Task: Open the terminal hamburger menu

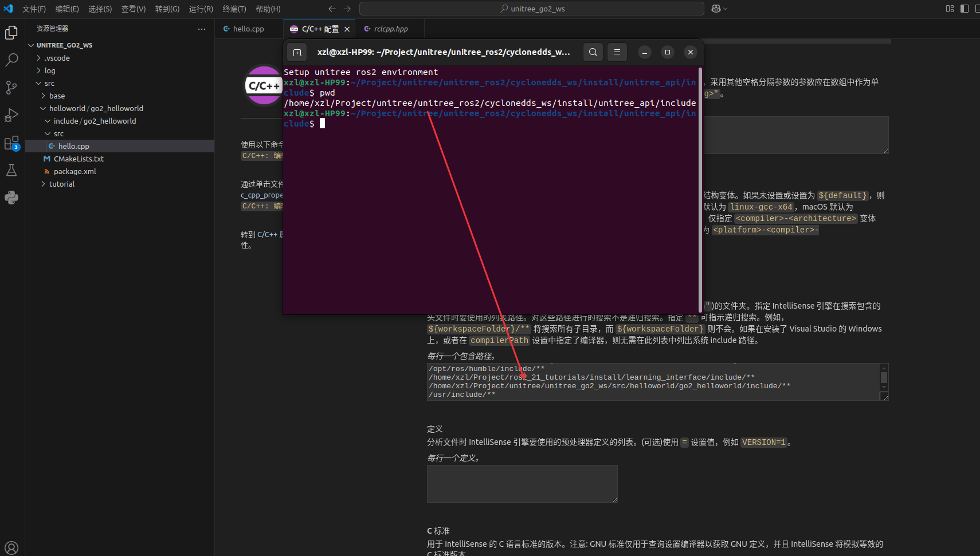Action: click(617, 52)
